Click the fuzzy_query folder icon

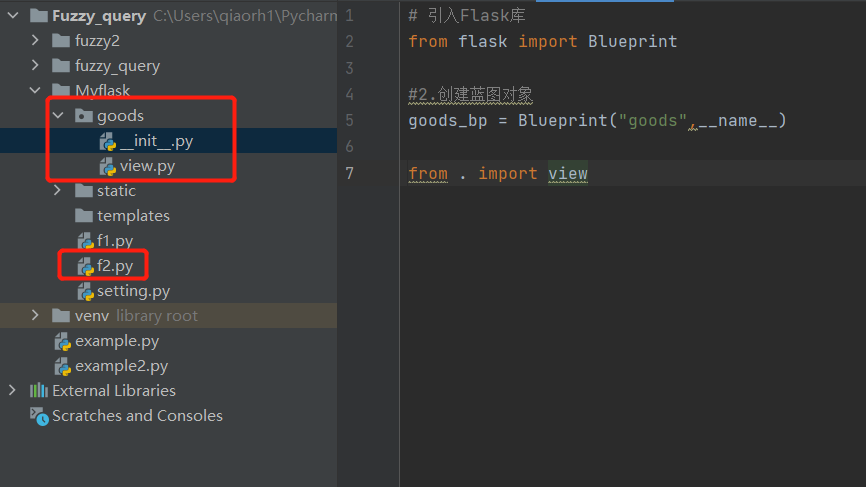point(61,66)
